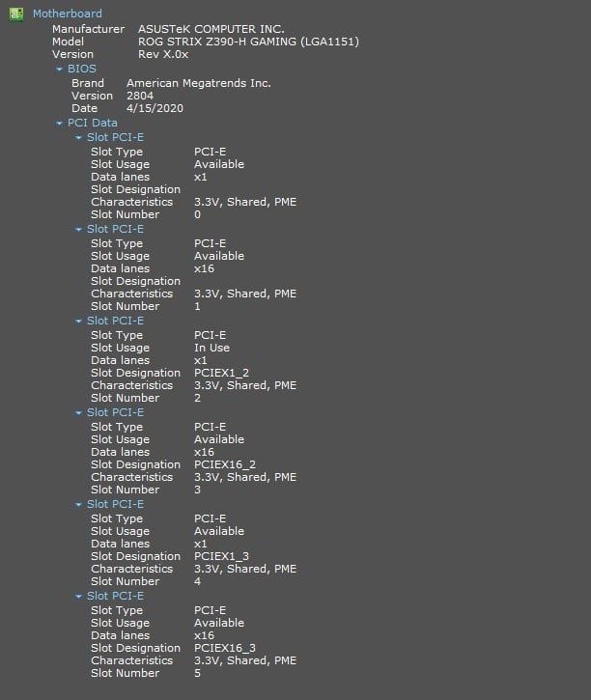Collapse the Slot PCI-E group designated PCIEX16_2
The height and width of the screenshot is (700, 591).
point(78,413)
